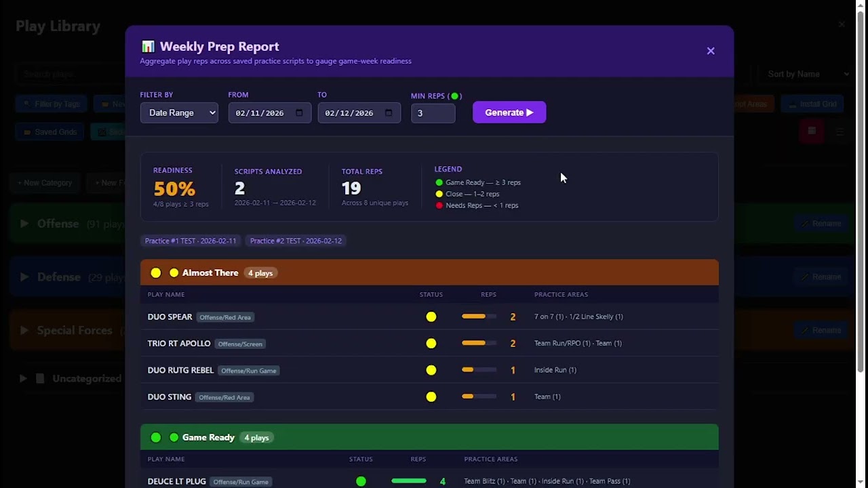
Task: Click the yellow status dot for DUO RUTG REBEL
Action: tap(431, 370)
